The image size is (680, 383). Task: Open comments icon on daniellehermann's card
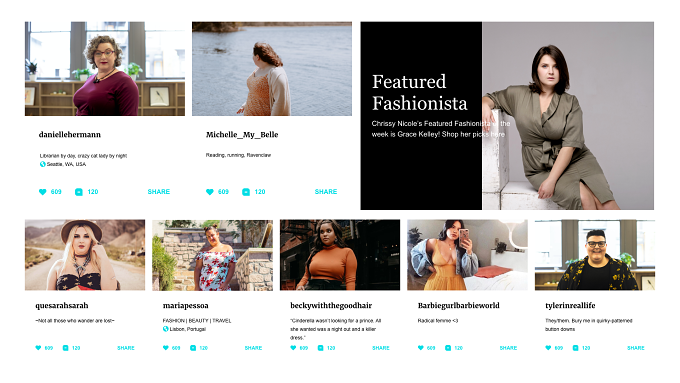point(78,192)
